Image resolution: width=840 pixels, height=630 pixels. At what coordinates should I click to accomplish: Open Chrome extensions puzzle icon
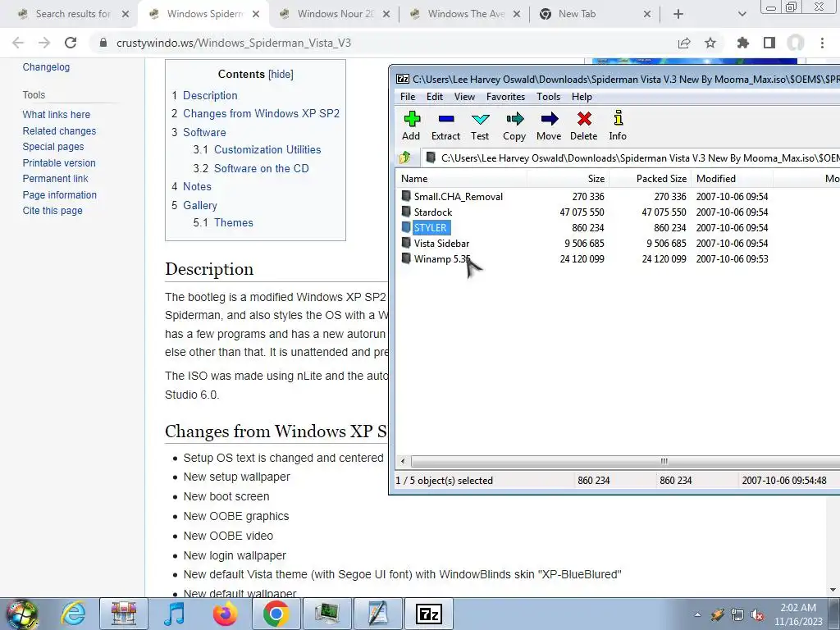(x=743, y=43)
